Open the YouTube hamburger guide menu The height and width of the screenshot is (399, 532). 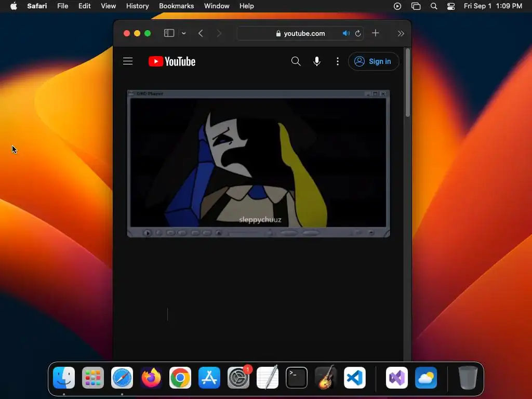pyautogui.click(x=128, y=61)
